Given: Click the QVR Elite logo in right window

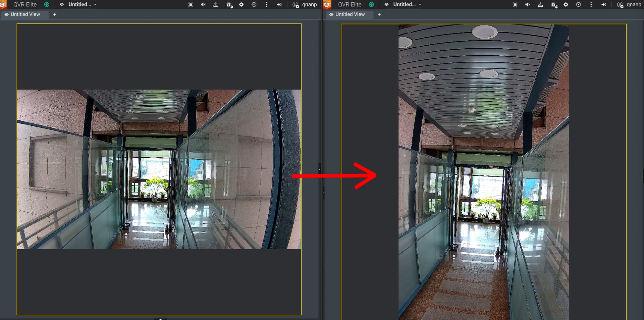Looking at the screenshot, I should [327, 5].
